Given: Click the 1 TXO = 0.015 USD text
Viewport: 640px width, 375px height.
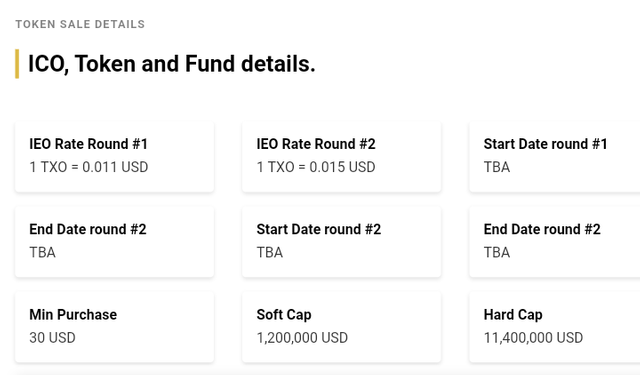Looking at the screenshot, I should pyautogui.click(x=316, y=167).
